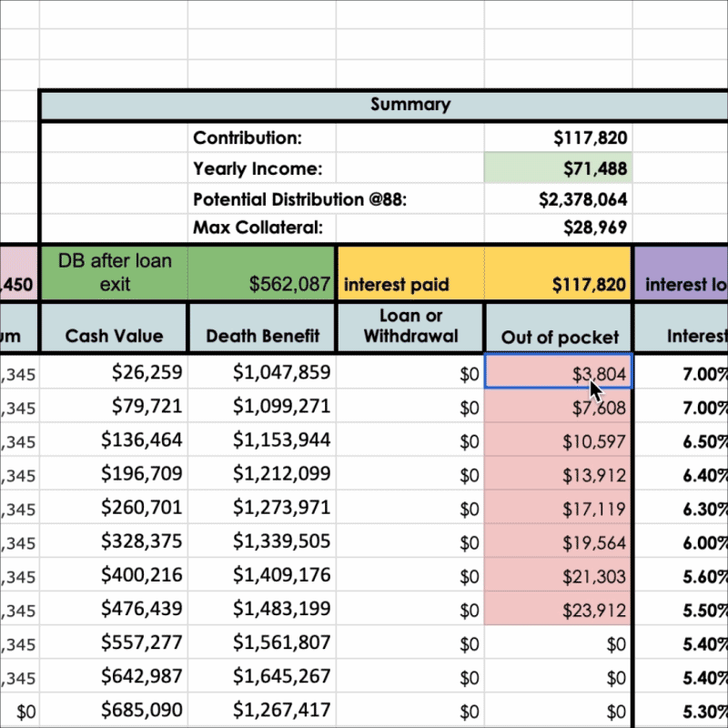Viewport: 728px width, 728px height.
Task: Click the Loan or Withdrawal column header
Action: pos(410,329)
